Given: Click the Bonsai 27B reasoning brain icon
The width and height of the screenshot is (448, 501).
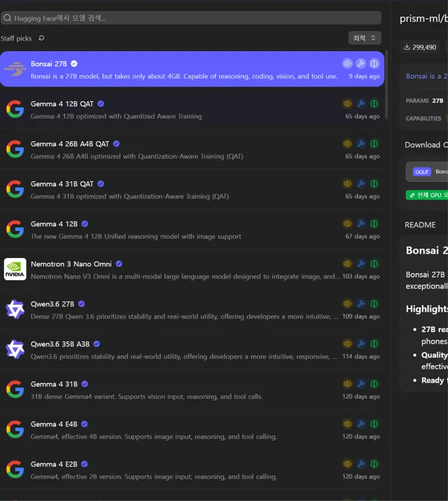Looking at the screenshot, I should pos(374,64).
